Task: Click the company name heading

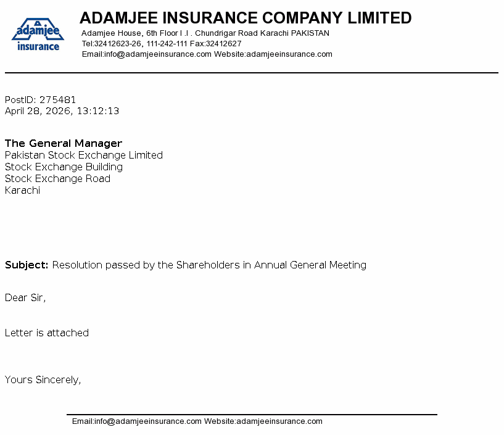Action: tap(246, 18)
